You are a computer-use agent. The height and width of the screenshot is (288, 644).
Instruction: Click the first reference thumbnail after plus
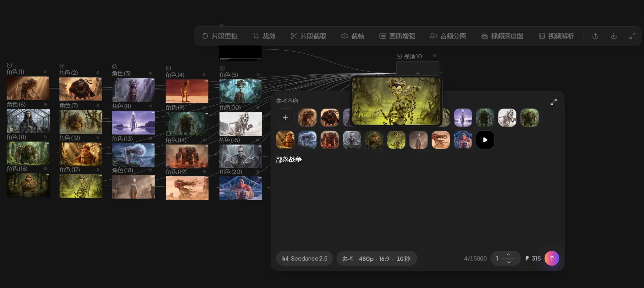coord(308,118)
